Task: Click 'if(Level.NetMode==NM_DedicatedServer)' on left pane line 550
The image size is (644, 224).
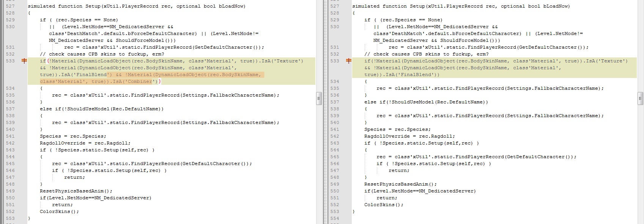Action: (x=96, y=198)
